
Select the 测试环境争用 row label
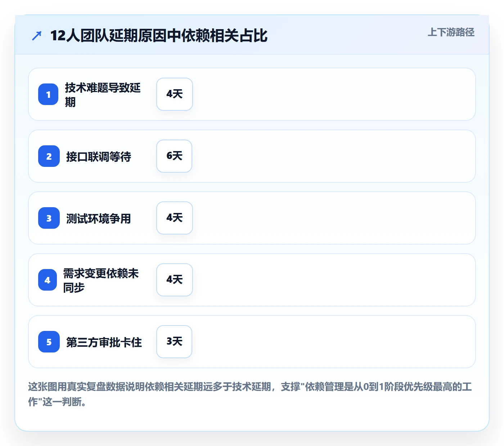pyautogui.click(x=99, y=218)
